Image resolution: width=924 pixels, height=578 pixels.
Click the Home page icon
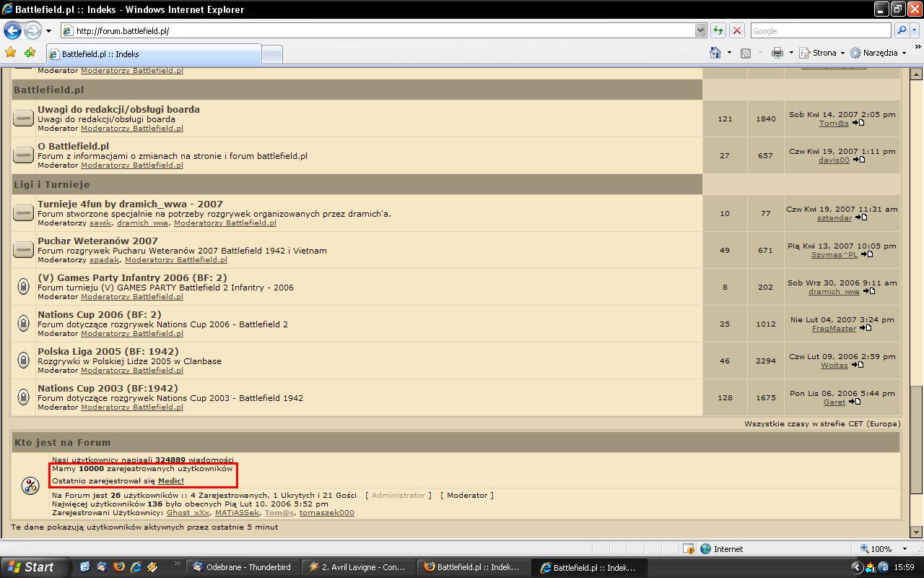click(715, 53)
